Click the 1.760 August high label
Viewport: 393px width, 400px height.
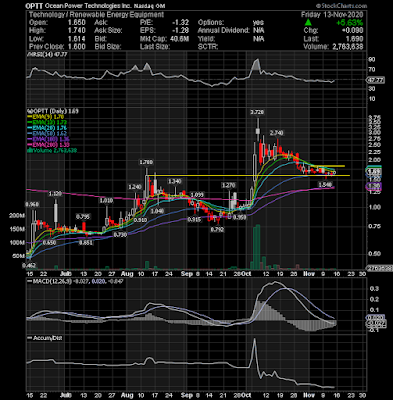point(146,162)
